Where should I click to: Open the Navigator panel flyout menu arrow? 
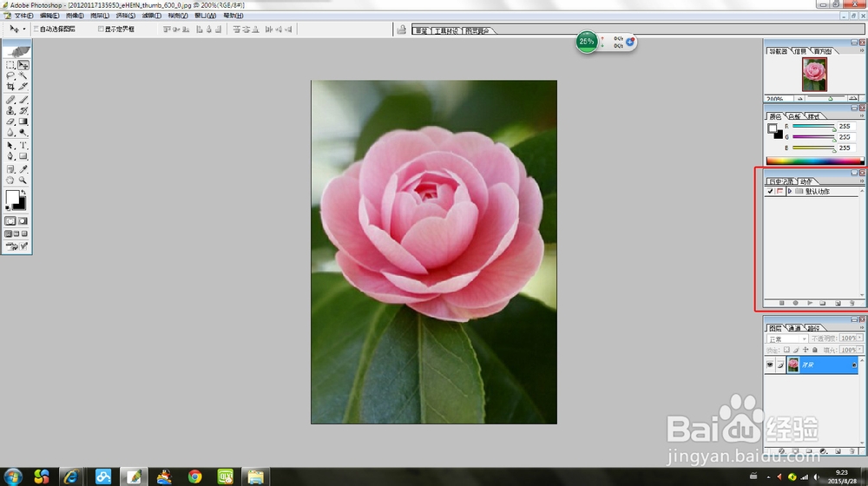pos(861,50)
